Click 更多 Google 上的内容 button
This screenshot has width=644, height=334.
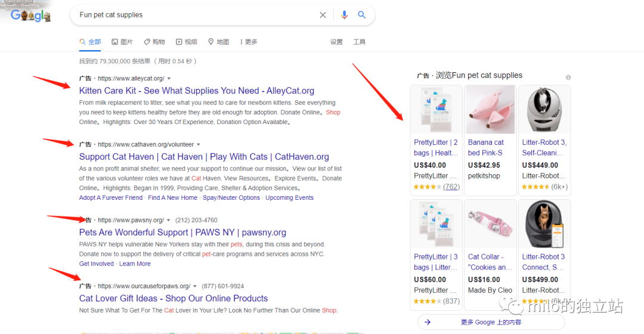click(x=491, y=323)
